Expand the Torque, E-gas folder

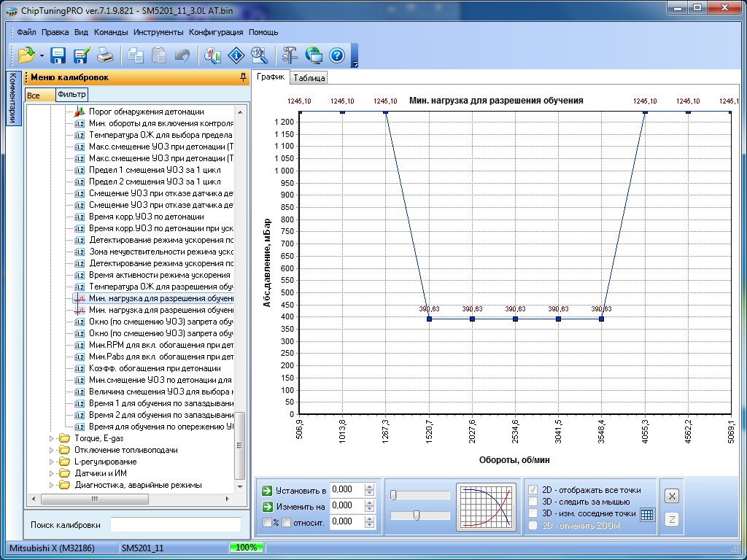pos(52,438)
